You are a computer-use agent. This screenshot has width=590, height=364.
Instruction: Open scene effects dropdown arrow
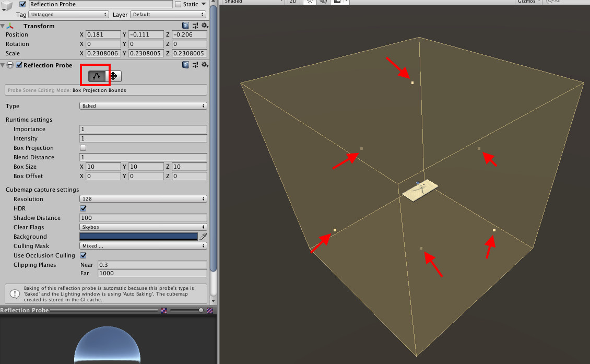346,2
